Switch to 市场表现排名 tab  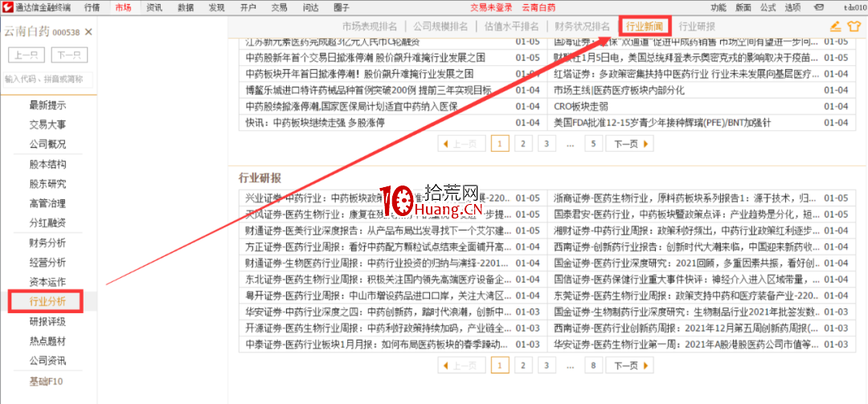(x=370, y=26)
